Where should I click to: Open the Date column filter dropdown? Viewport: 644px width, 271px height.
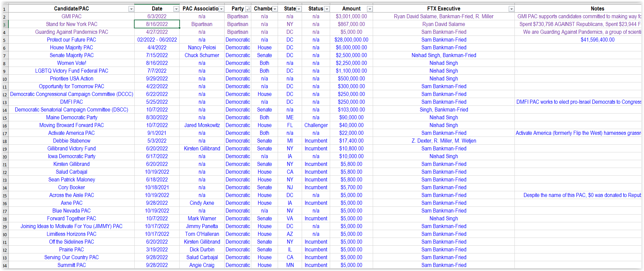click(x=176, y=9)
